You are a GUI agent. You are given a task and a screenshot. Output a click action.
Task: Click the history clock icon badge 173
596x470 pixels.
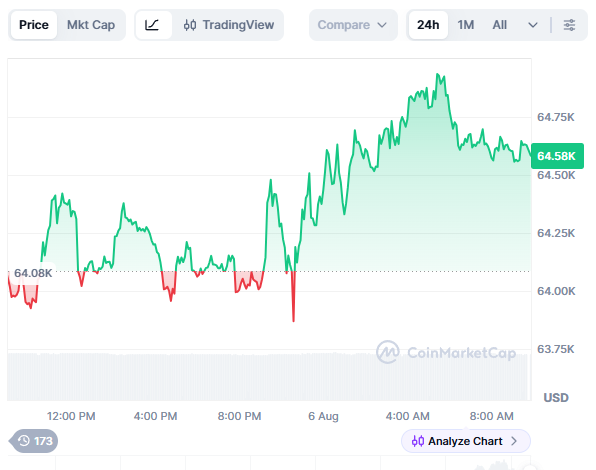[x=34, y=441]
